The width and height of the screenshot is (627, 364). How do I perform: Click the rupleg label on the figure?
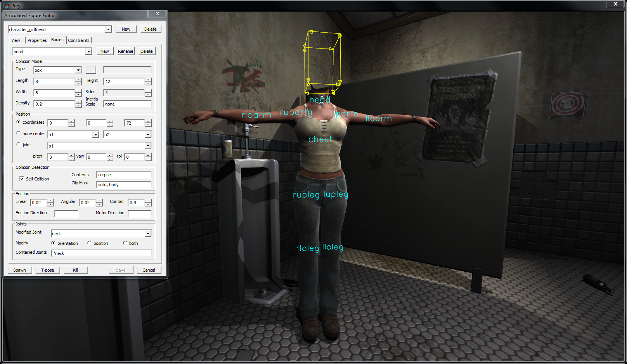point(306,195)
